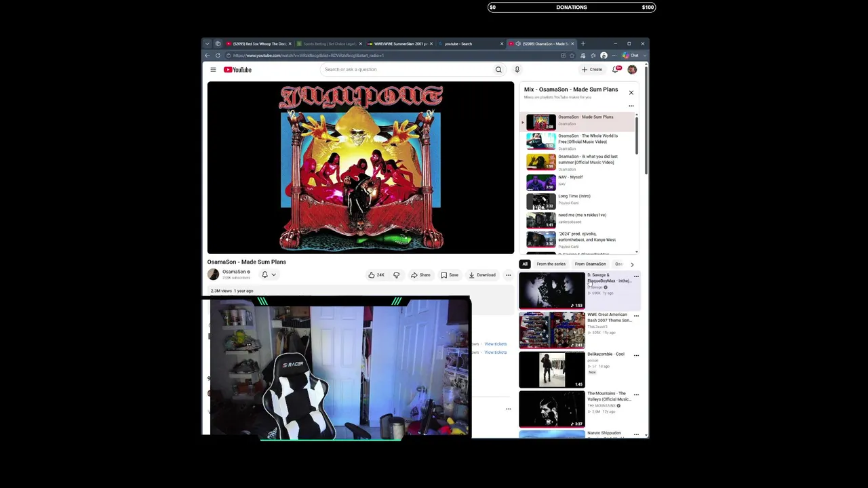The image size is (868, 488).
Task: Close the Mix playlist panel
Action: click(x=631, y=92)
